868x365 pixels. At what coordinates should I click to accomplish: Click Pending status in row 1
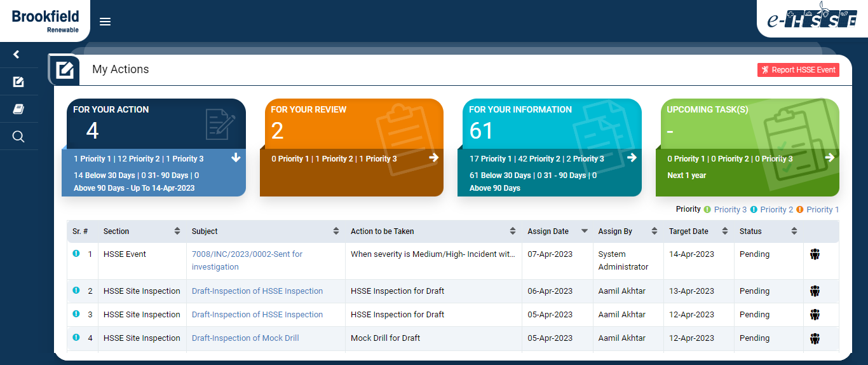tap(755, 254)
